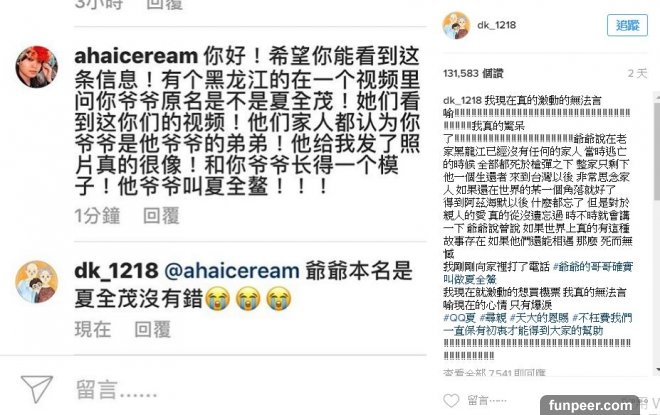This screenshot has height=415, width=660.
Task: Click 回覆 under dk_1218's reply
Action: point(152,329)
